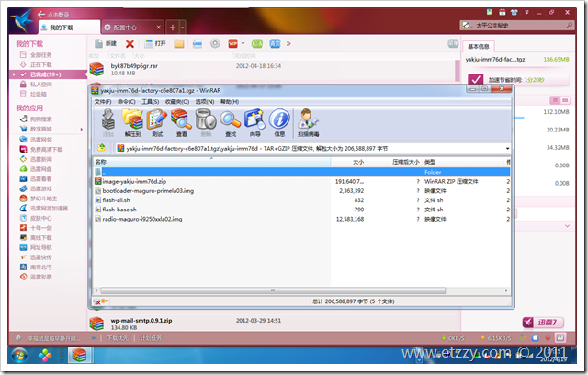Go up one folder level in WinRAR
Viewport: 588px width, 375px height.
pos(102,148)
